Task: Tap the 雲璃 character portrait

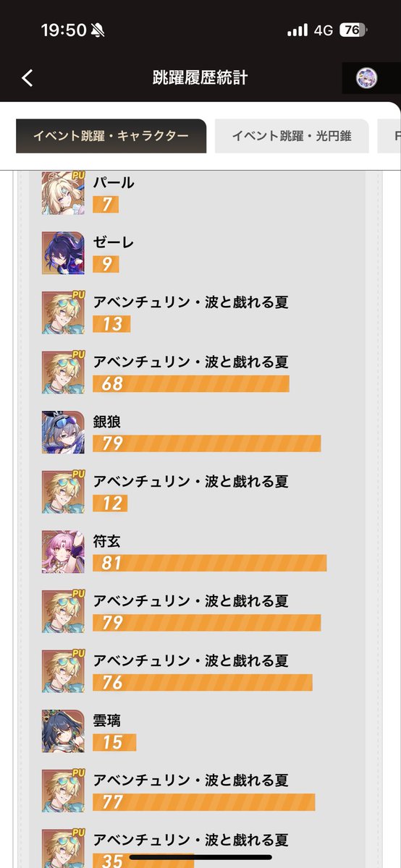Action: pos(63,731)
